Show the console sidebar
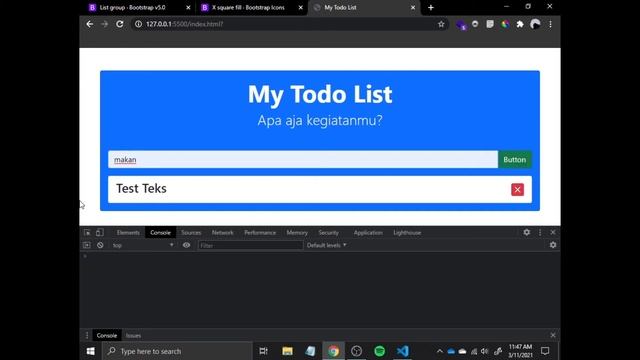This screenshot has width=640, height=360. [x=87, y=245]
